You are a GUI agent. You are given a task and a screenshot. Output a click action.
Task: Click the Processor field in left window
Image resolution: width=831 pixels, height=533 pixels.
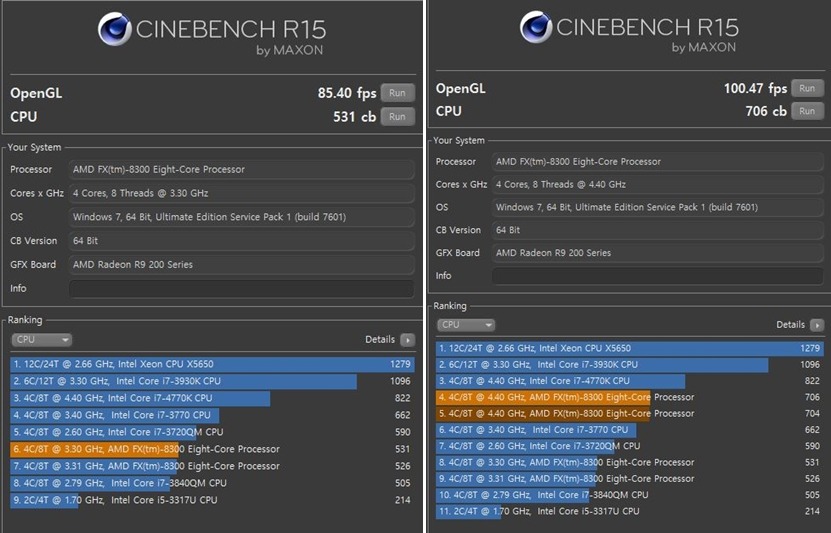pyautogui.click(x=241, y=170)
